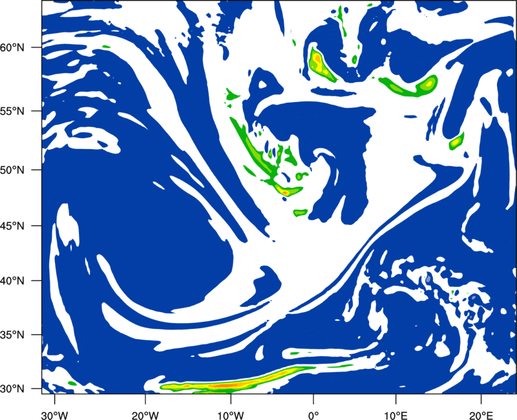Click the 20°E longitude label
Image resolution: width=517 pixels, height=420 pixels.
481,415
